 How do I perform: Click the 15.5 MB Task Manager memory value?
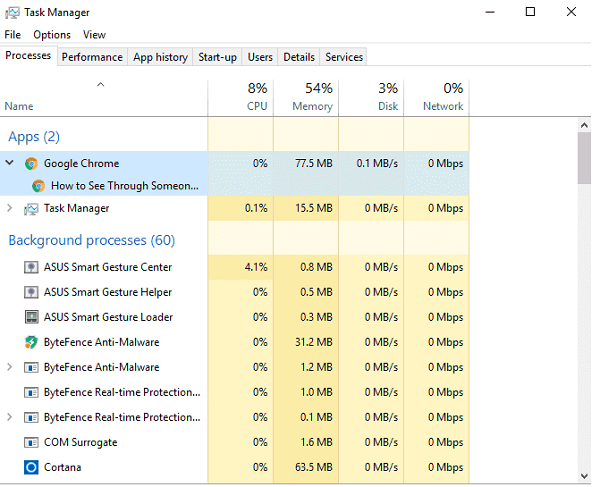[314, 208]
